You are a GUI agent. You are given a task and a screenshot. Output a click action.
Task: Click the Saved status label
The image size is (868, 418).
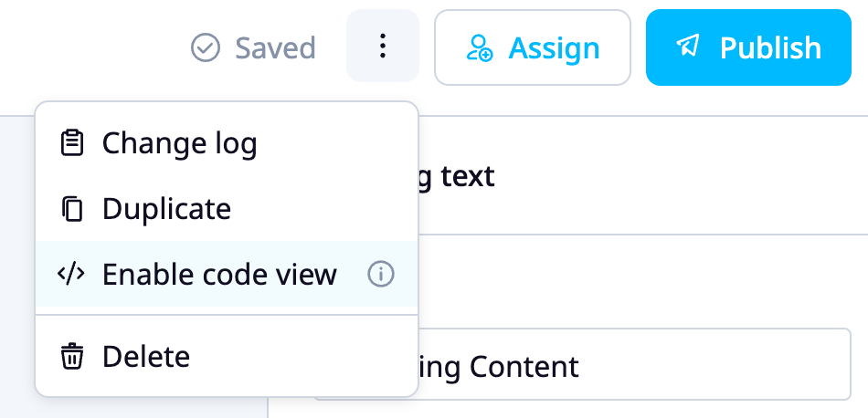click(276, 48)
